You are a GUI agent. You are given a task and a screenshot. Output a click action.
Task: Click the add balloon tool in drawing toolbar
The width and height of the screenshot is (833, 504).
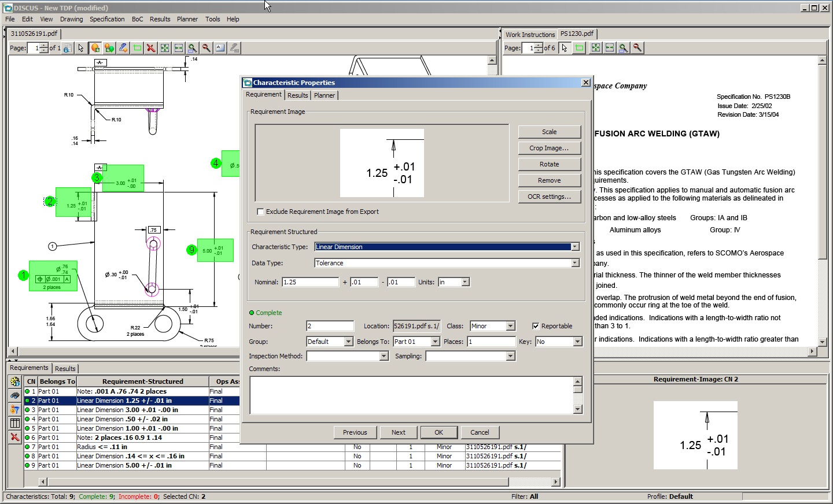click(95, 48)
